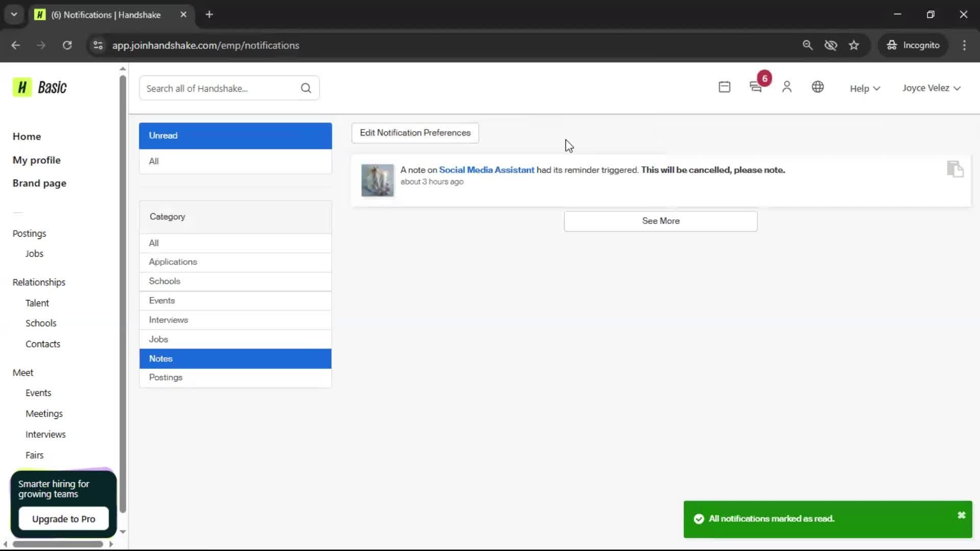Click the notification's avatar thumbnail
Screen dimensions: 980x551
[378, 180]
